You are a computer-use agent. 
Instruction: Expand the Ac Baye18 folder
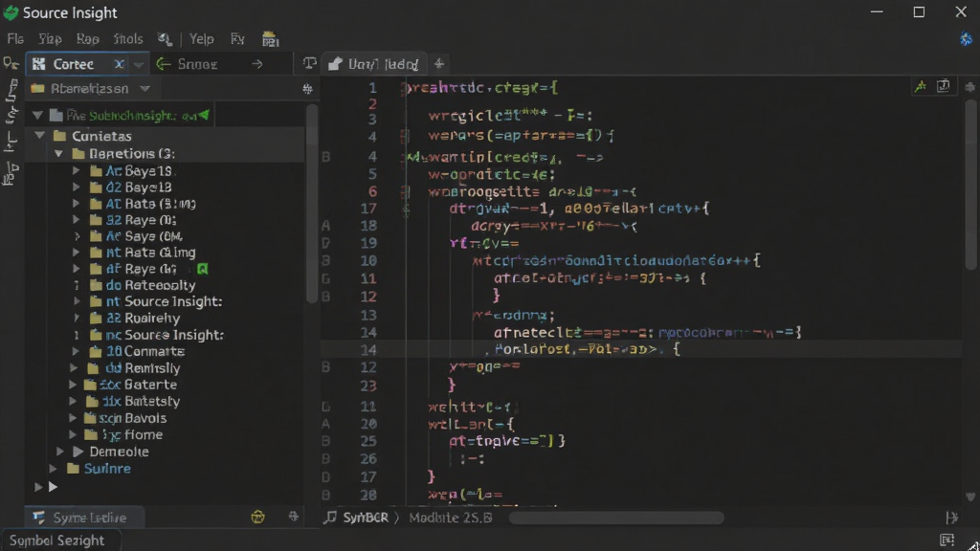pos(77,170)
